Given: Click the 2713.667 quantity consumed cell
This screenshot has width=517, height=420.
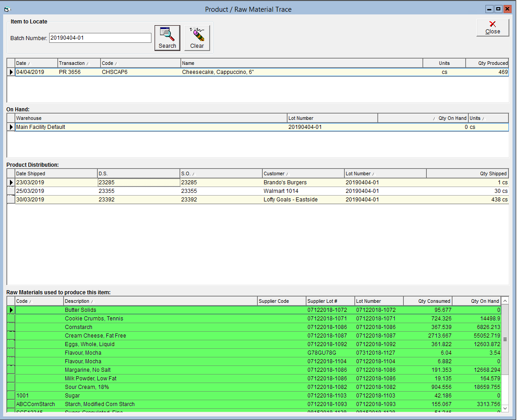Looking at the screenshot, I should click(x=428, y=336).
